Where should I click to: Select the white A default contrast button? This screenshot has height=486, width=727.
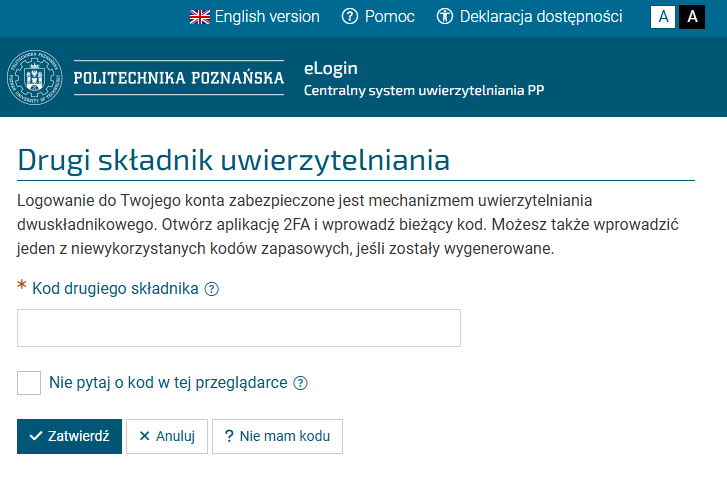tap(663, 17)
